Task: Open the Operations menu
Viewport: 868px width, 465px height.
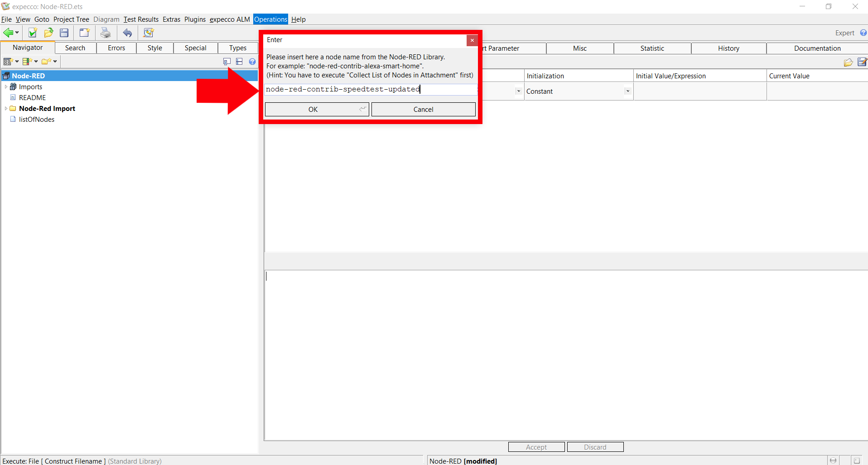Action: tap(270, 19)
